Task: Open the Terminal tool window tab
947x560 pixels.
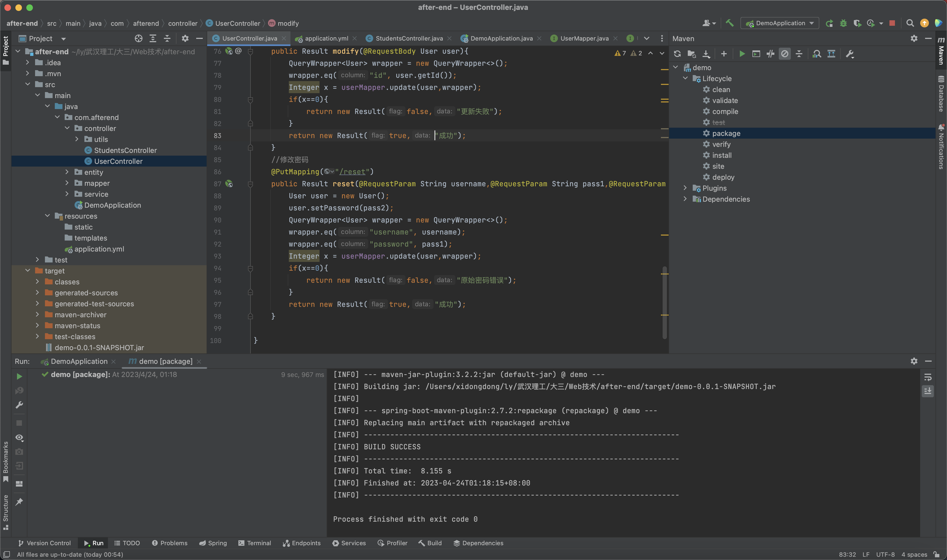Action: point(255,543)
